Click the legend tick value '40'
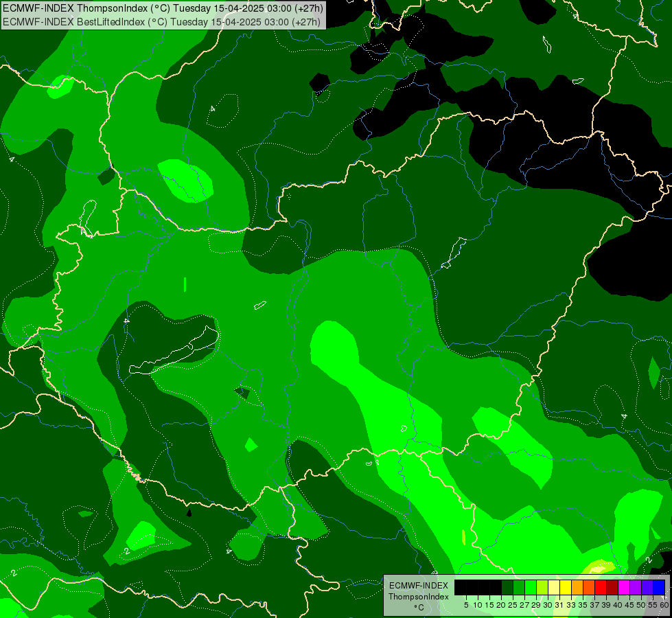The height and width of the screenshot is (618, 672). tap(618, 605)
